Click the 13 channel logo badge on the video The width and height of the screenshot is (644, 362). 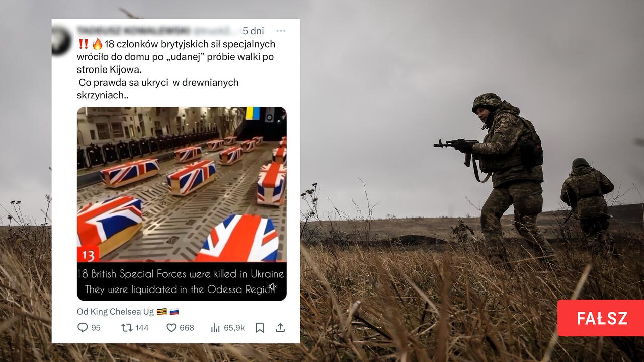(88, 255)
